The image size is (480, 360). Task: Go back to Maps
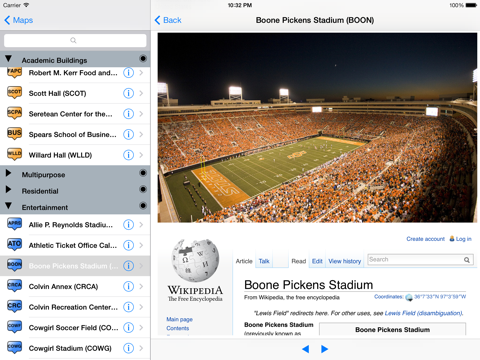tap(19, 20)
